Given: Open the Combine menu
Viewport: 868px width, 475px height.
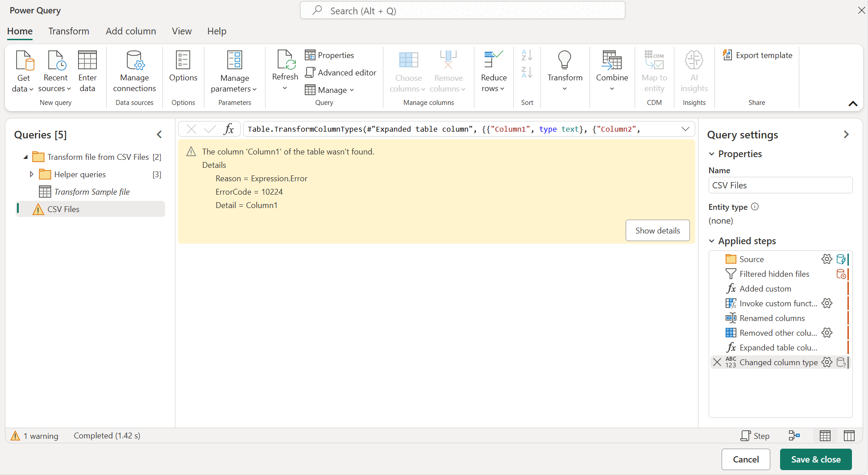Looking at the screenshot, I should pyautogui.click(x=612, y=71).
